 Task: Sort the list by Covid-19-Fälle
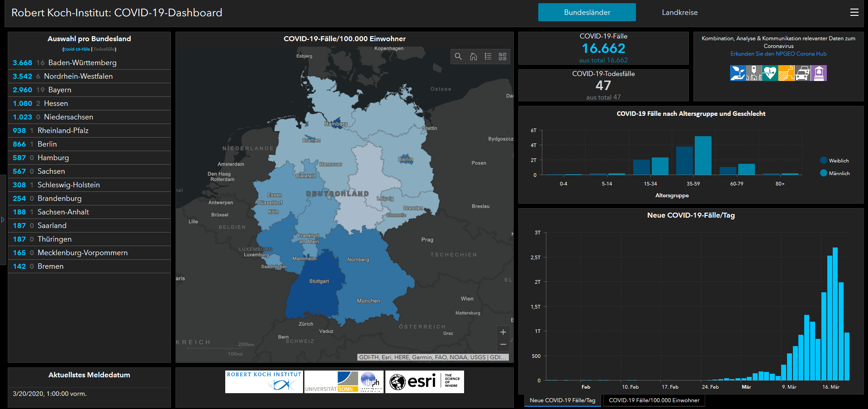pyautogui.click(x=77, y=49)
